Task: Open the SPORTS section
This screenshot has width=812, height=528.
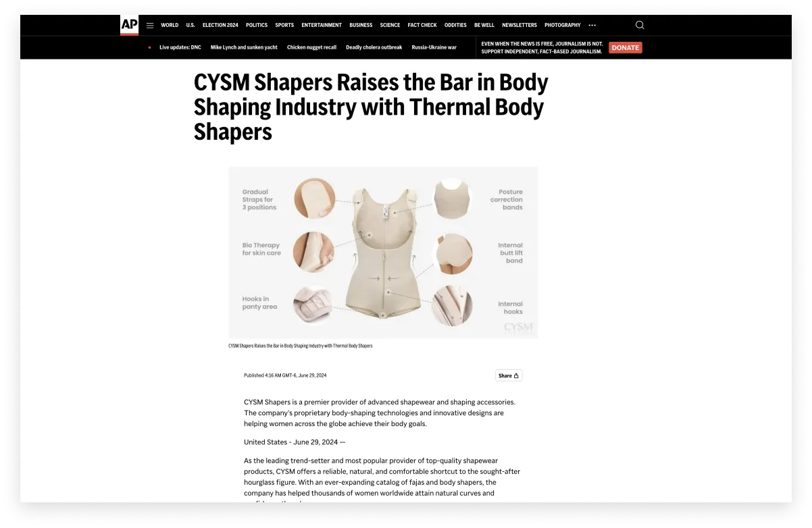Action: click(x=284, y=25)
